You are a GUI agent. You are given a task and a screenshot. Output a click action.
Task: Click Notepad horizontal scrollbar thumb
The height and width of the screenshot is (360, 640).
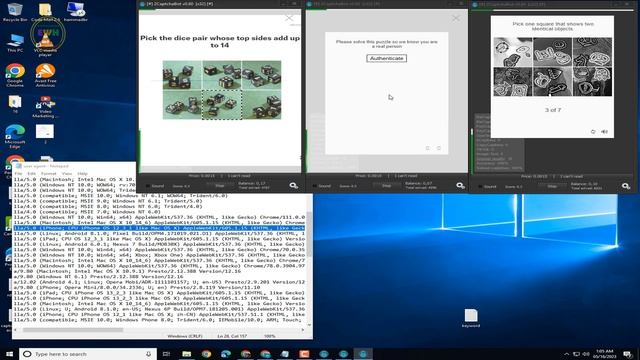click(73, 330)
